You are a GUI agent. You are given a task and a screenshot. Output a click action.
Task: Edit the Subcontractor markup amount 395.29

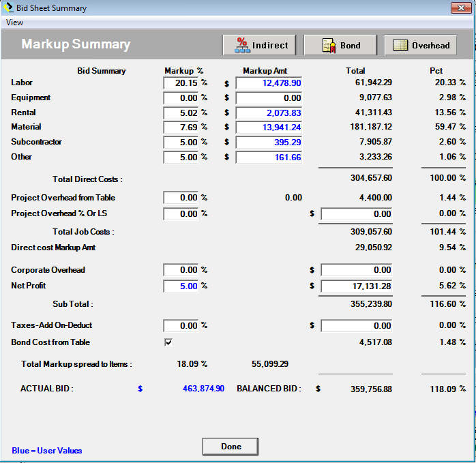[269, 142]
